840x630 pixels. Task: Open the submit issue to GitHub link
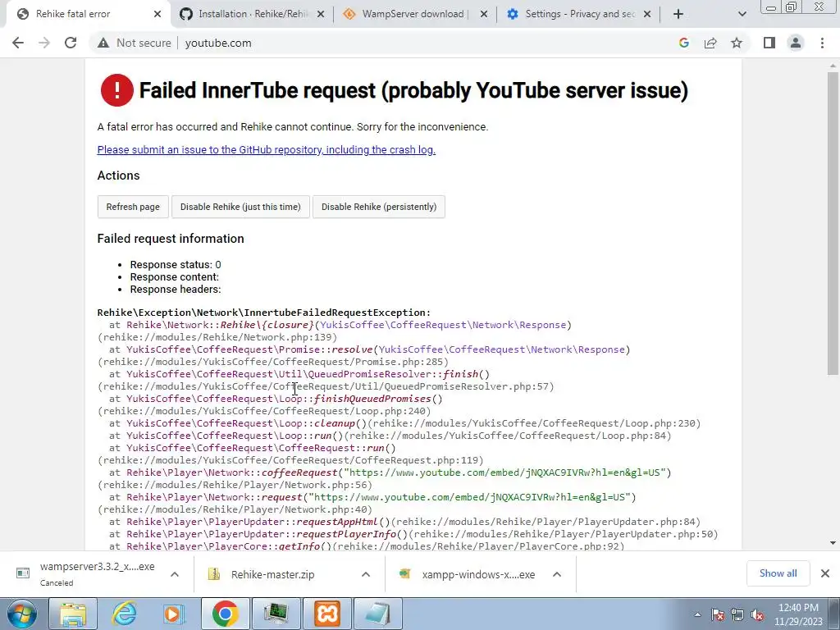(267, 150)
